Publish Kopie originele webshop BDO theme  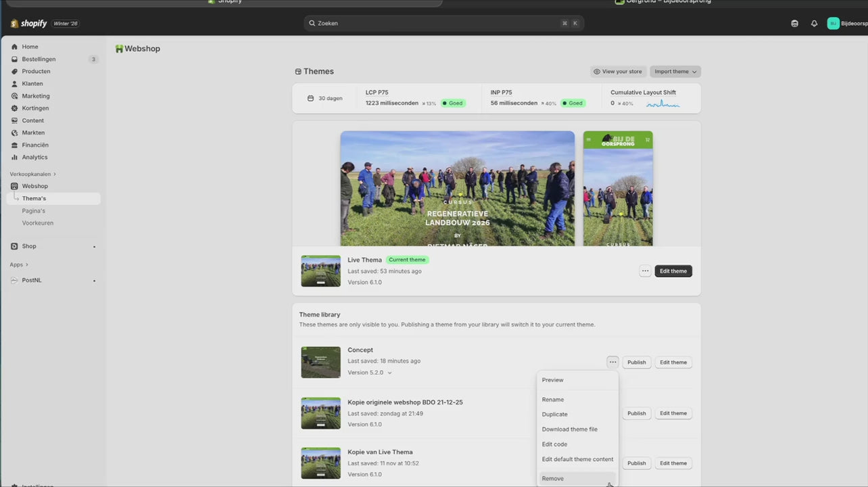coord(637,413)
